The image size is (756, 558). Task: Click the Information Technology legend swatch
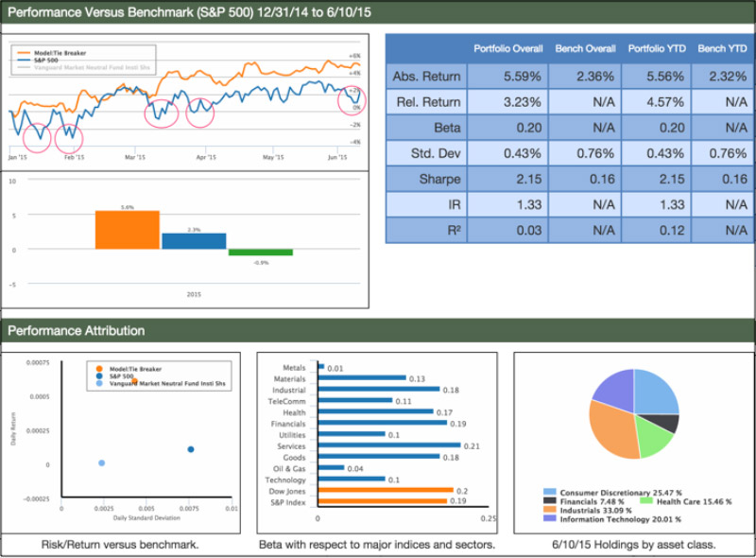(x=551, y=520)
